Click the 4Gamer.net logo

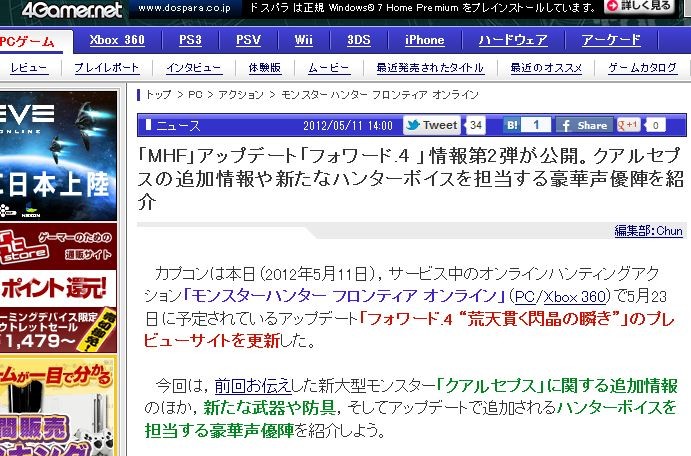[72, 10]
